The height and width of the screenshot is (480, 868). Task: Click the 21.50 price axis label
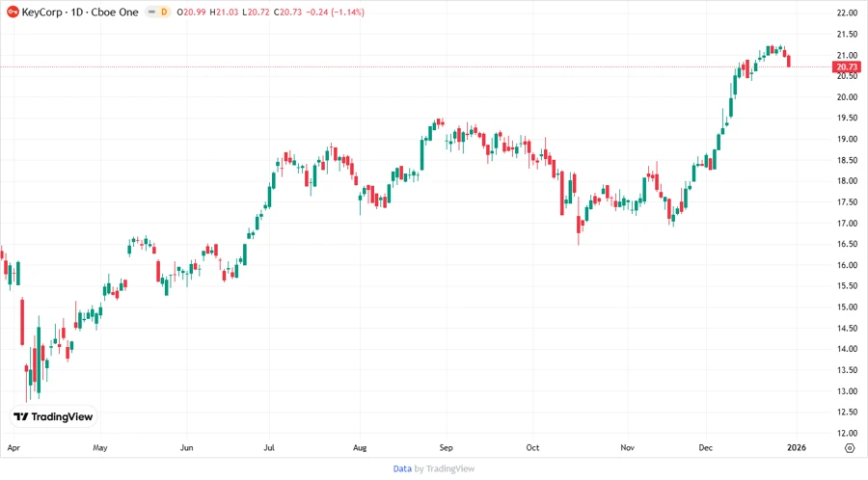tap(847, 34)
